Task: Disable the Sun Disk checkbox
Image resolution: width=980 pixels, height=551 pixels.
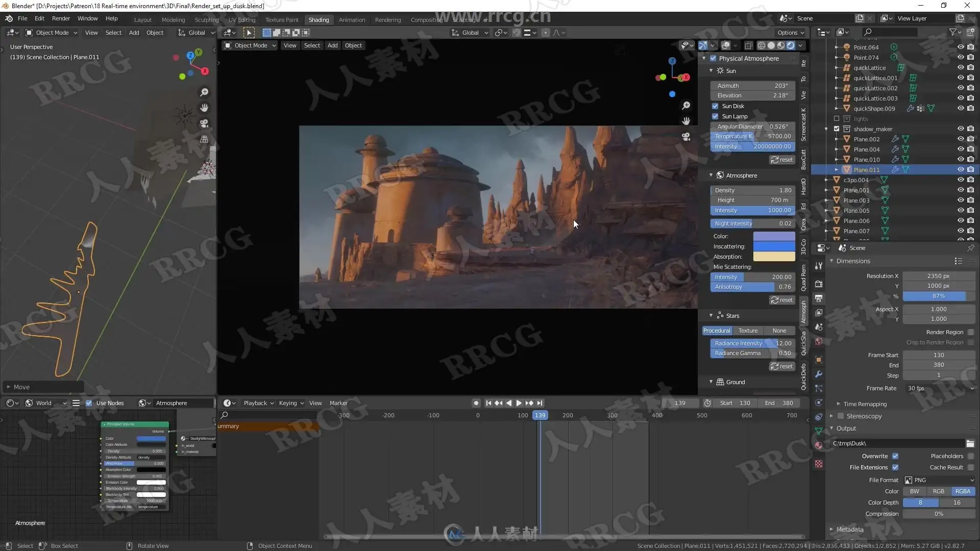Action: [x=715, y=106]
